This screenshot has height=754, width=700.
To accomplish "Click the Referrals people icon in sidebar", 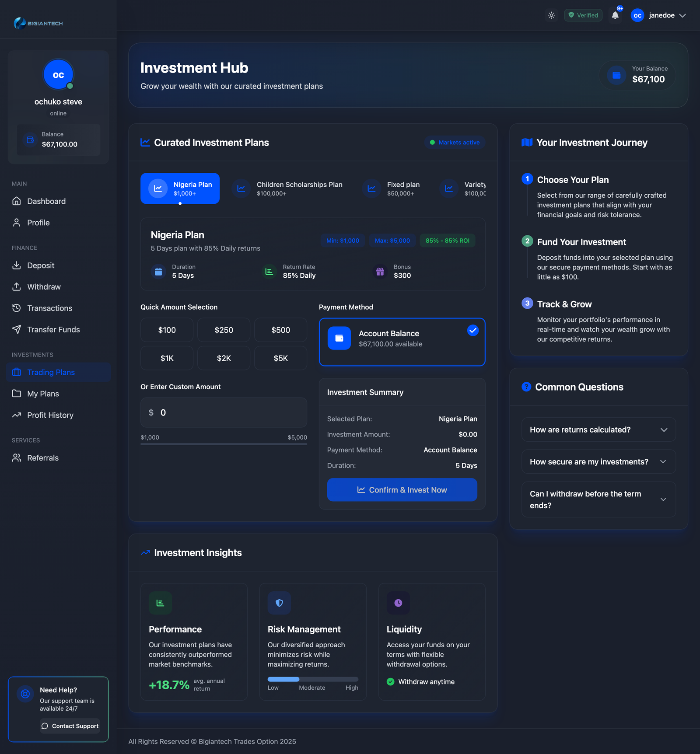I will (17, 458).
